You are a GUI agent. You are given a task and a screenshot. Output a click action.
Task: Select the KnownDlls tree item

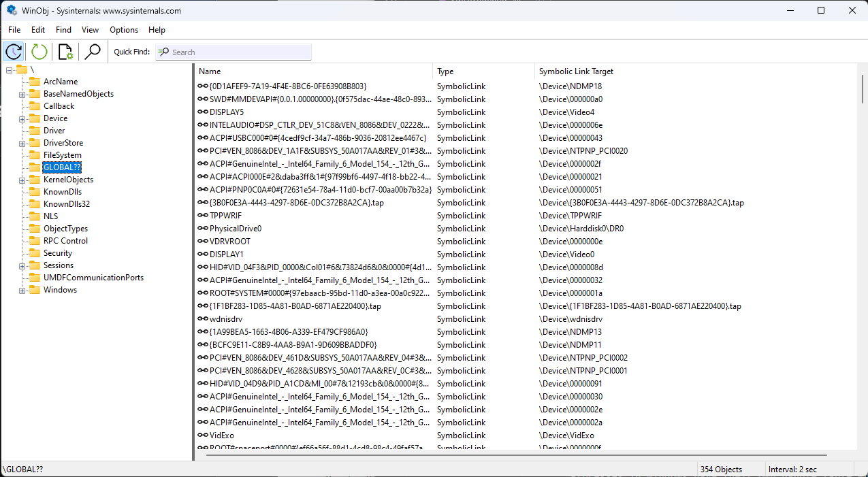(x=62, y=192)
